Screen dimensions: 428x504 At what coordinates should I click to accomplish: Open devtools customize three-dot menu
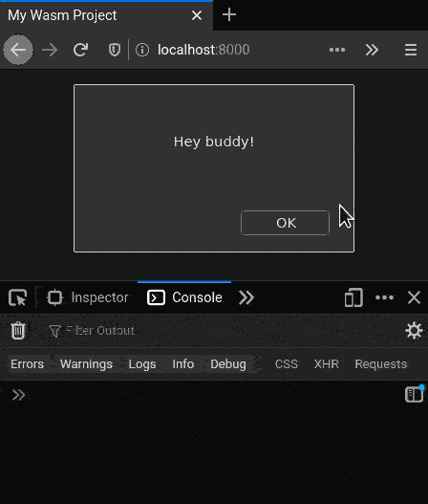click(384, 297)
